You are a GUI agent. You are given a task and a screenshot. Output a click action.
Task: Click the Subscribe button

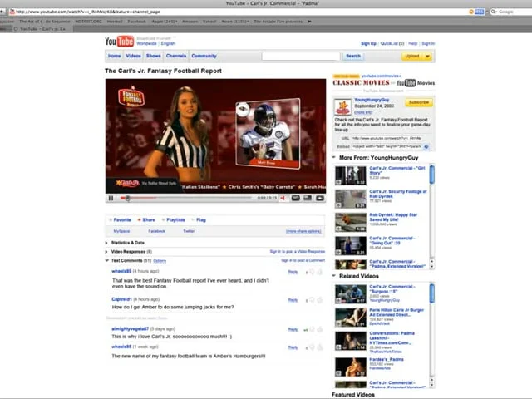[419, 102]
